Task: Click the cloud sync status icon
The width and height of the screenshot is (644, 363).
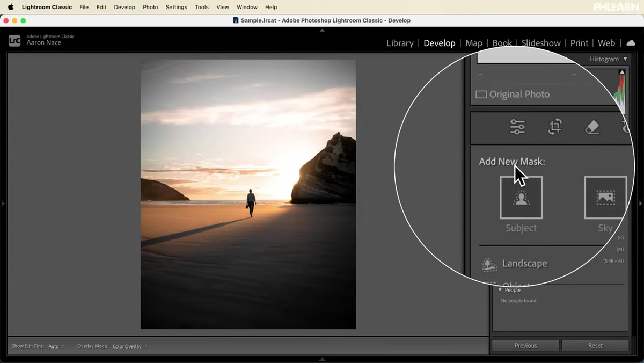Action: 631,43
